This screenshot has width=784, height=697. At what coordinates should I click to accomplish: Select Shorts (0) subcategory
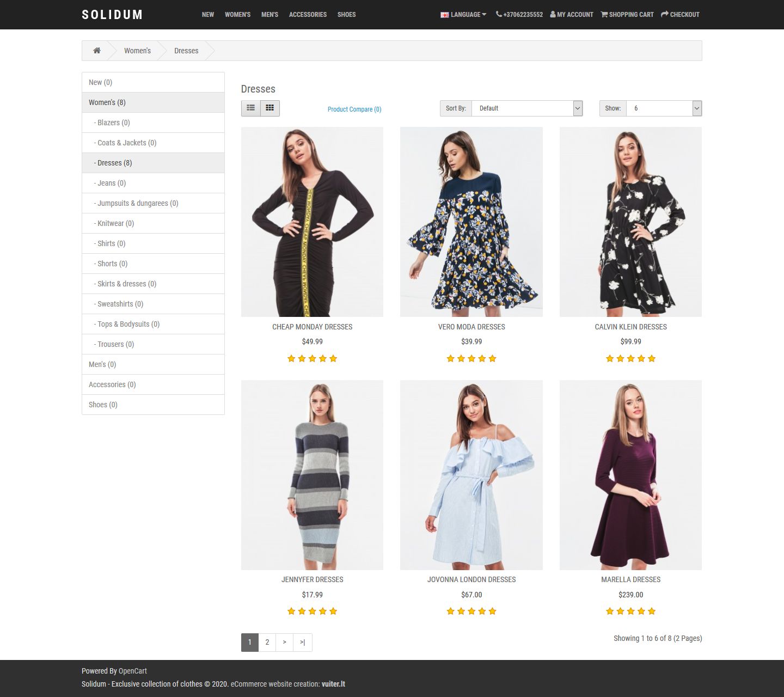coord(153,264)
